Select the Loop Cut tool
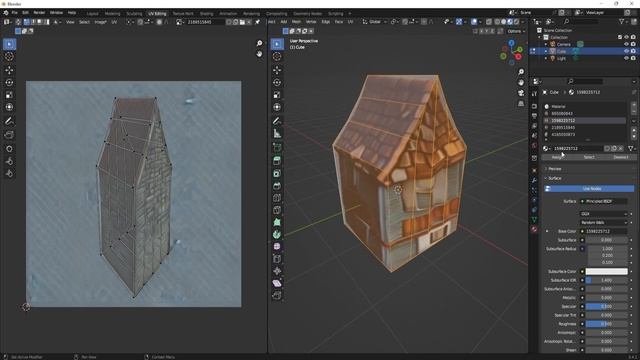 [x=277, y=198]
